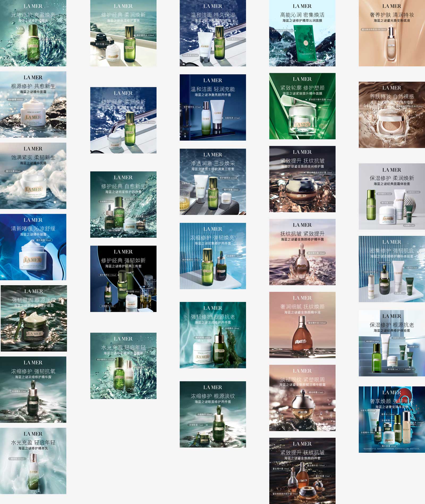Select the 奢养护肤 清润持妆 foundation thumbnail
425x504 pixels.
click(x=392, y=33)
